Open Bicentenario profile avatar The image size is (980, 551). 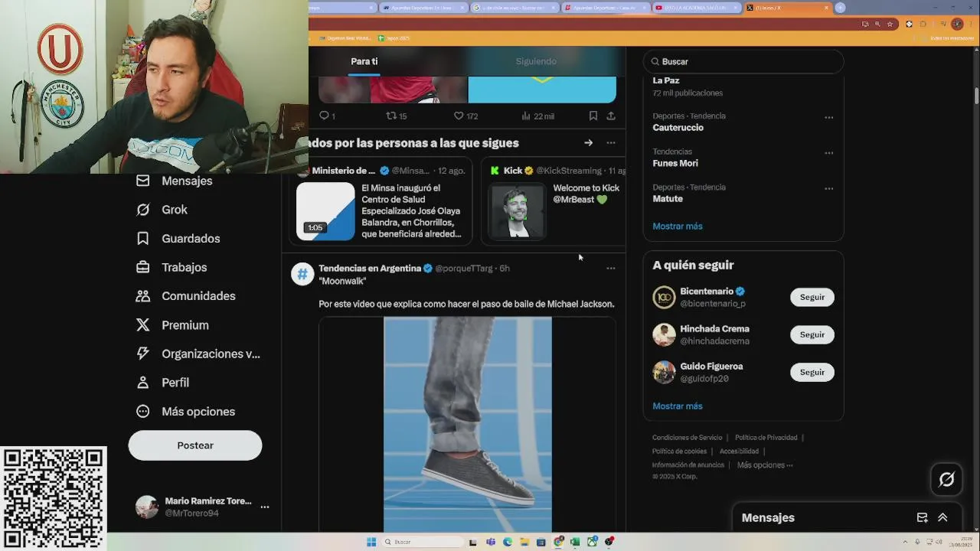click(x=664, y=297)
